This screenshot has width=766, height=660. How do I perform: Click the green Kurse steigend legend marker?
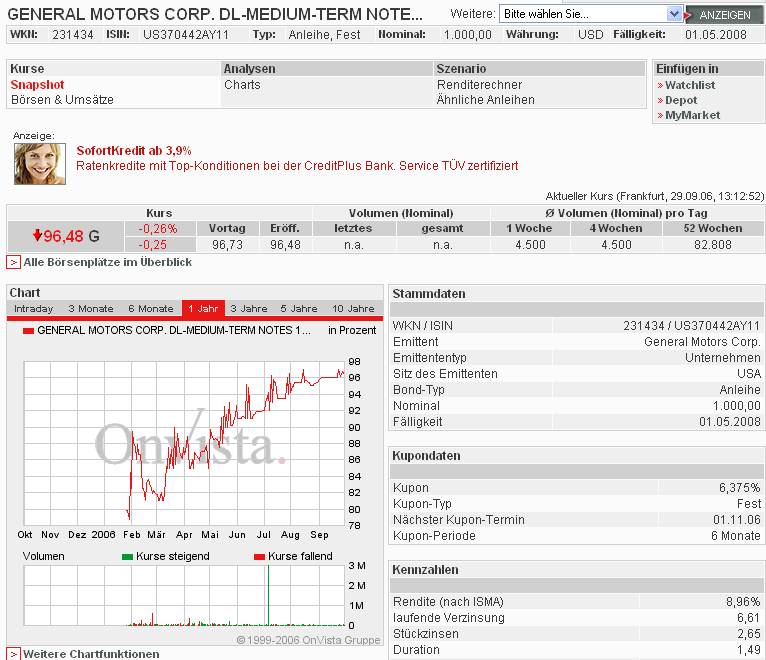point(127,556)
